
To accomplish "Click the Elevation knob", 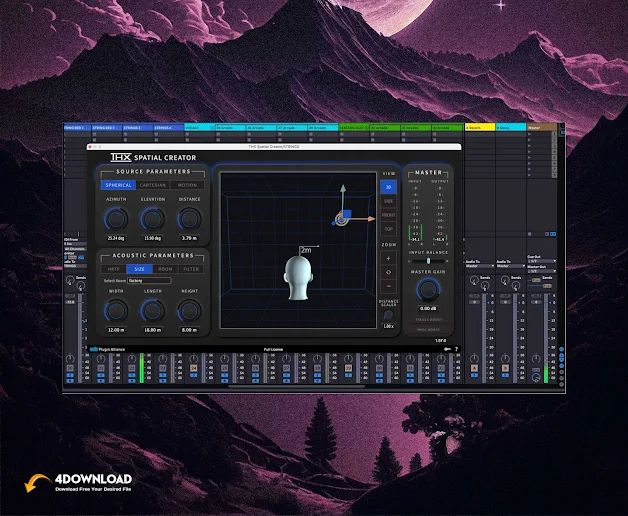I will point(153,219).
